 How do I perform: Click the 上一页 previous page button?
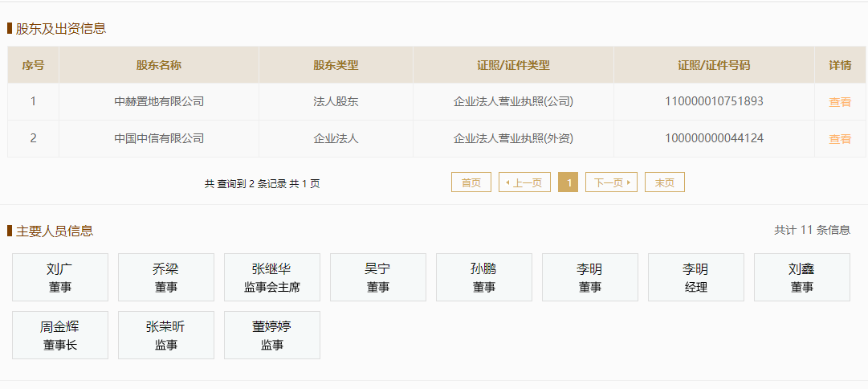pyautogui.click(x=524, y=182)
